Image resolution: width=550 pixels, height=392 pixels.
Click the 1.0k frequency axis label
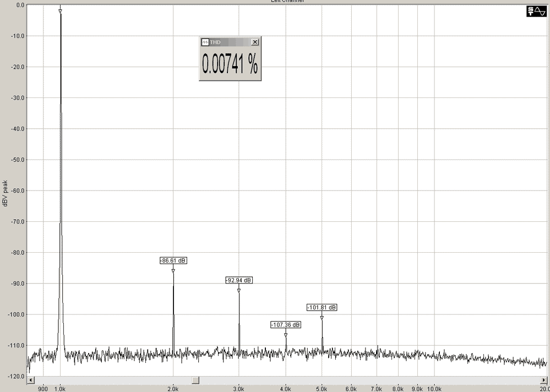tap(61, 389)
